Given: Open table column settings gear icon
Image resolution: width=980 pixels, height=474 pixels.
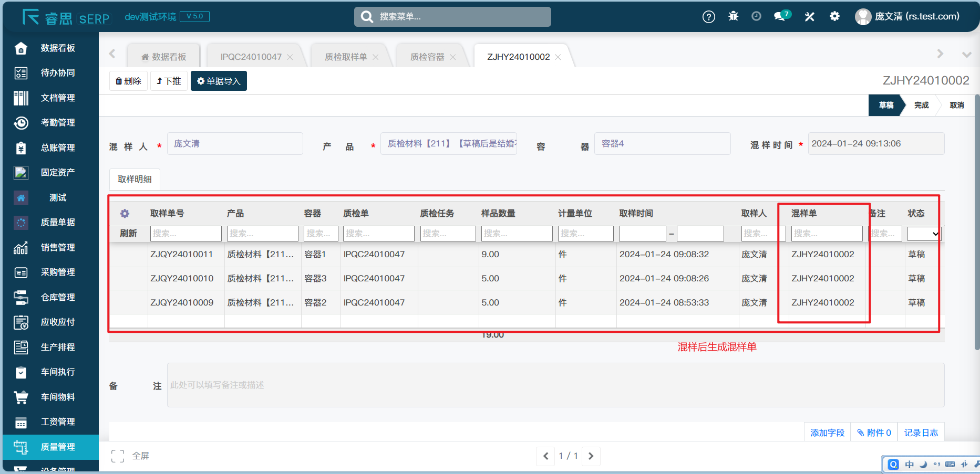Looking at the screenshot, I should pyautogui.click(x=125, y=214).
